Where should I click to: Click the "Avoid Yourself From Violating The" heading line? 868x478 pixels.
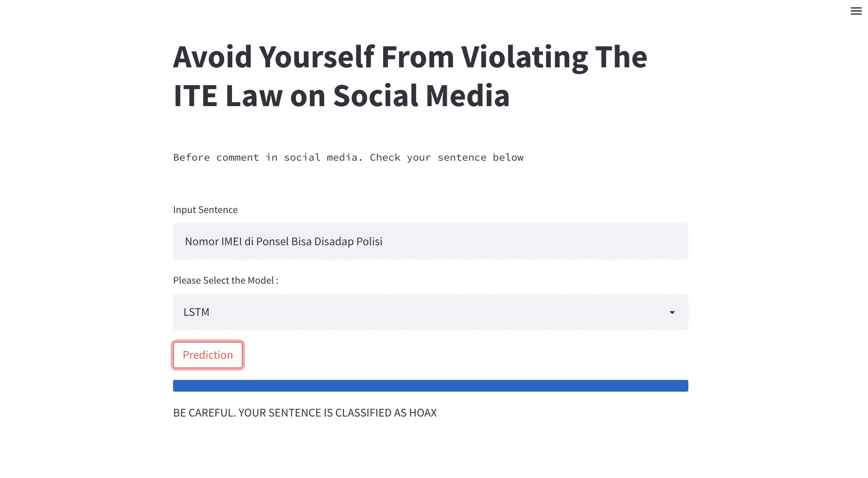[410, 57]
